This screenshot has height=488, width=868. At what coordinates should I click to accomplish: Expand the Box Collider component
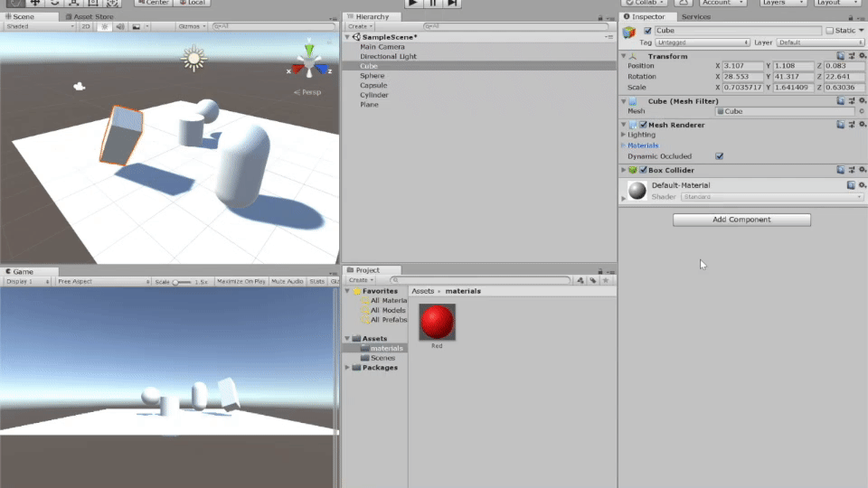(x=623, y=170)
